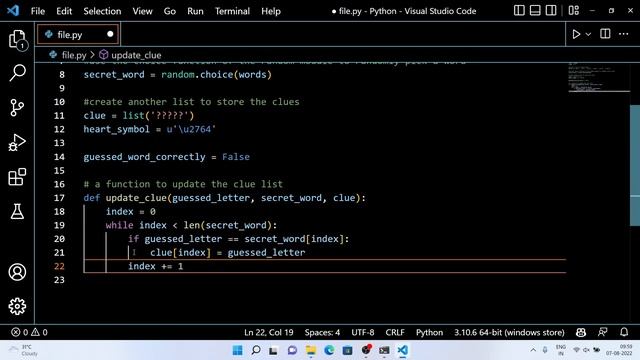Open Terminal app from taskbar
This screenshot has height=360, width=640.
tap(384, 350)
